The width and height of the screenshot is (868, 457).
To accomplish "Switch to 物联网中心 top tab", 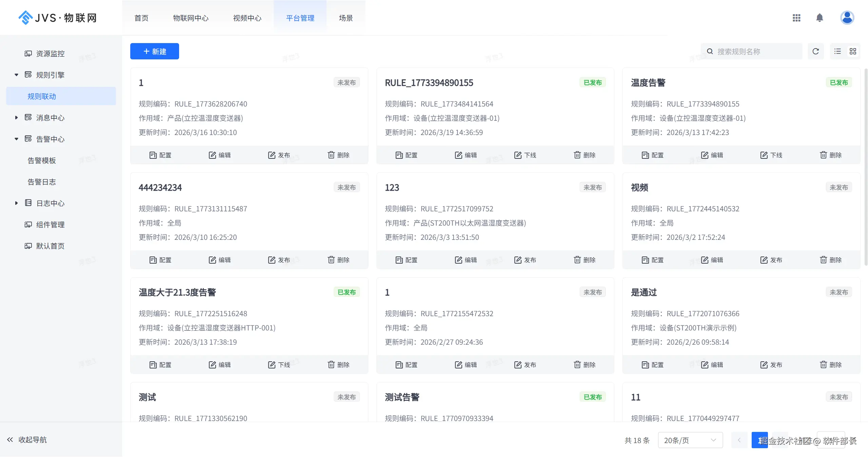I will click(x=191, y=18).
